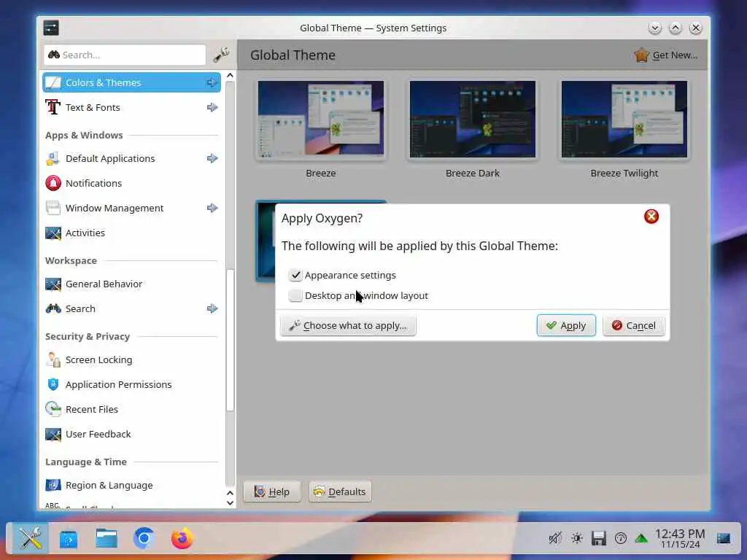Click Get New themes button
The height and width of the screenshot is (560, 747).
[666, 55]
